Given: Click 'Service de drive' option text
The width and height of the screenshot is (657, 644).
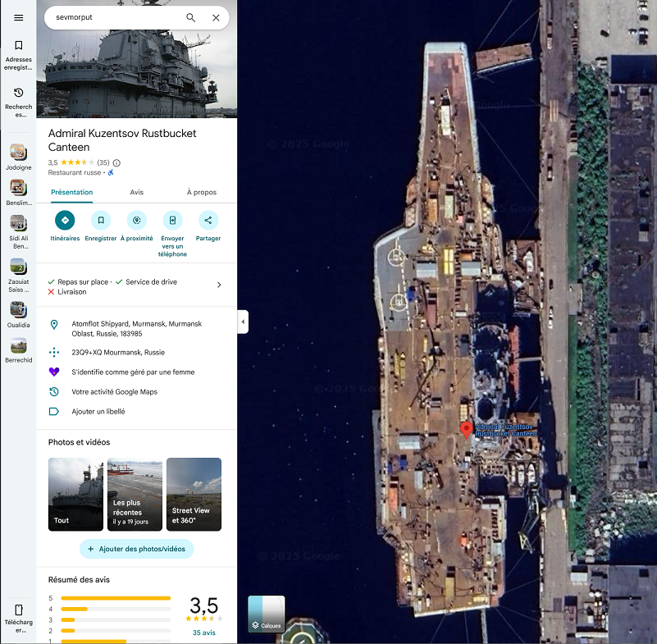Looking at the screenshot, I should click(x=151, y=282).
